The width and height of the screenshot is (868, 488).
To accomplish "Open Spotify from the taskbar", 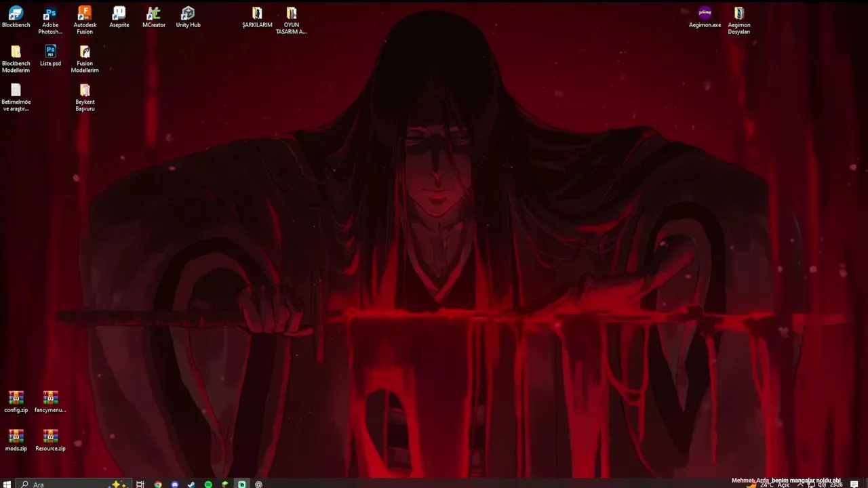I will [x=208, y=484].
